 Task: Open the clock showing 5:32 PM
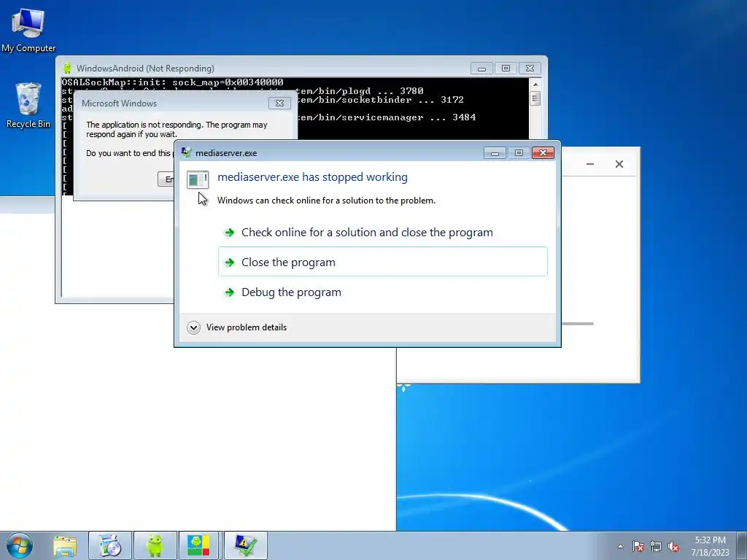(710, 545)
